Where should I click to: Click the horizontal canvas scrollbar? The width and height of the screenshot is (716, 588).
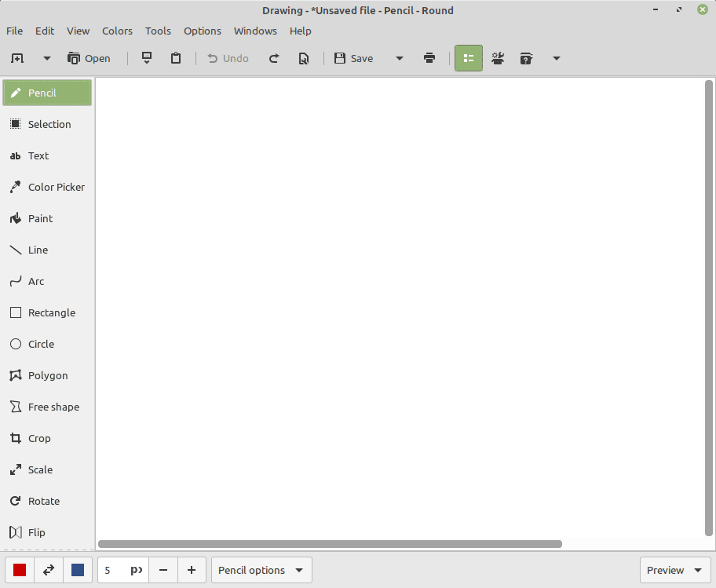click(x=330, y=543)
